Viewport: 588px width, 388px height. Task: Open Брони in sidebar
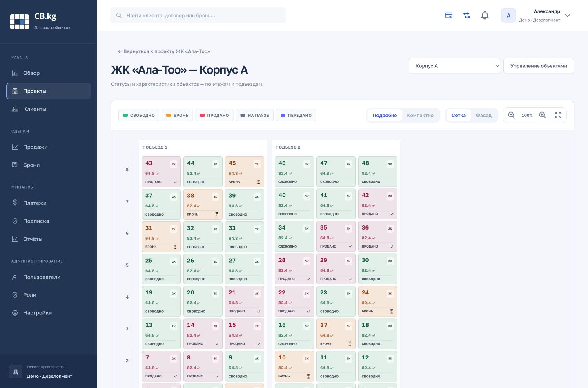point(49,165)
